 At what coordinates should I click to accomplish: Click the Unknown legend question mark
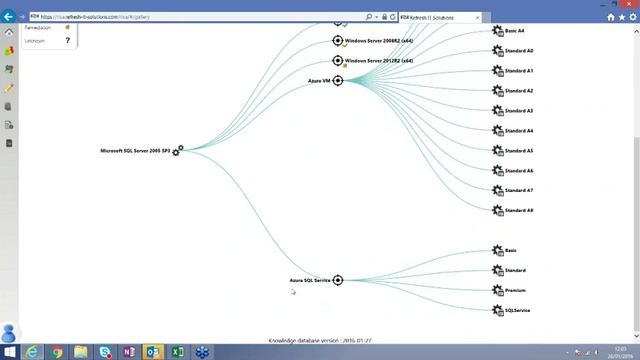(68, 40)
